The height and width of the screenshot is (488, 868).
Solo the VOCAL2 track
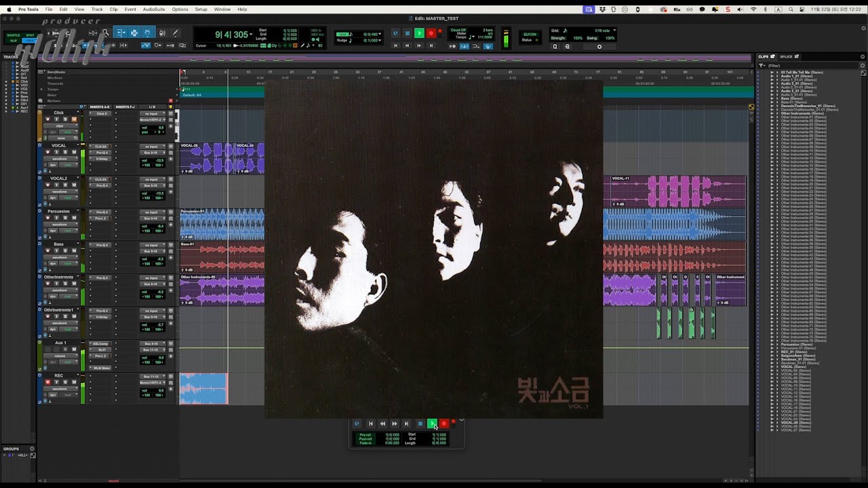tap(65, 184)
